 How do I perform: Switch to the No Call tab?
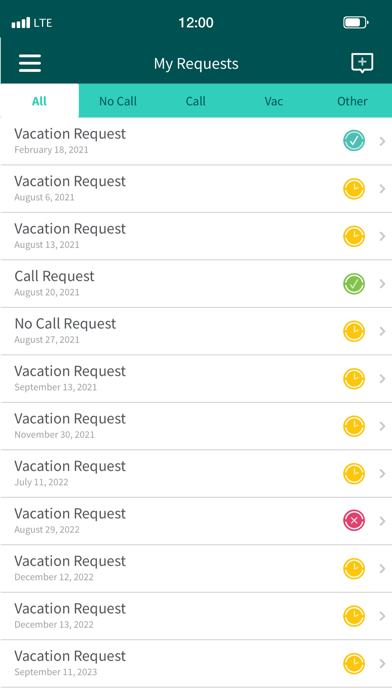(x=118, y=101)
